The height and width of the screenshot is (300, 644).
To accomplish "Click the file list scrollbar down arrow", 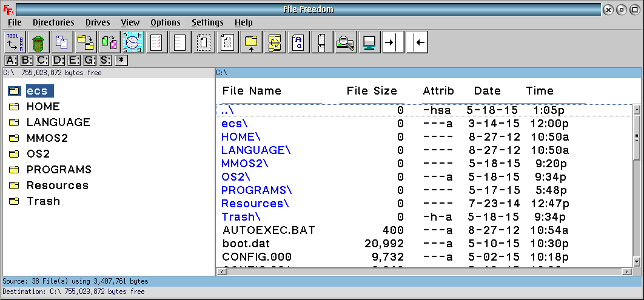I will [x=637, y=261].
